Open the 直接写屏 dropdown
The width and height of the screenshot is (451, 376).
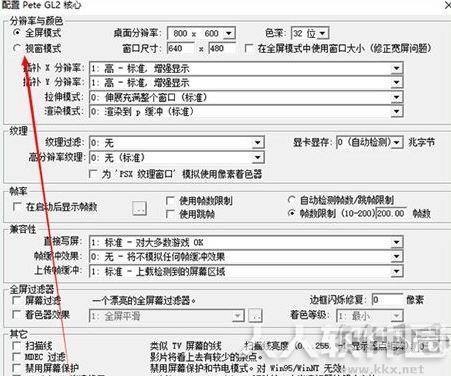pyautogui.click(x=246, y=242)
